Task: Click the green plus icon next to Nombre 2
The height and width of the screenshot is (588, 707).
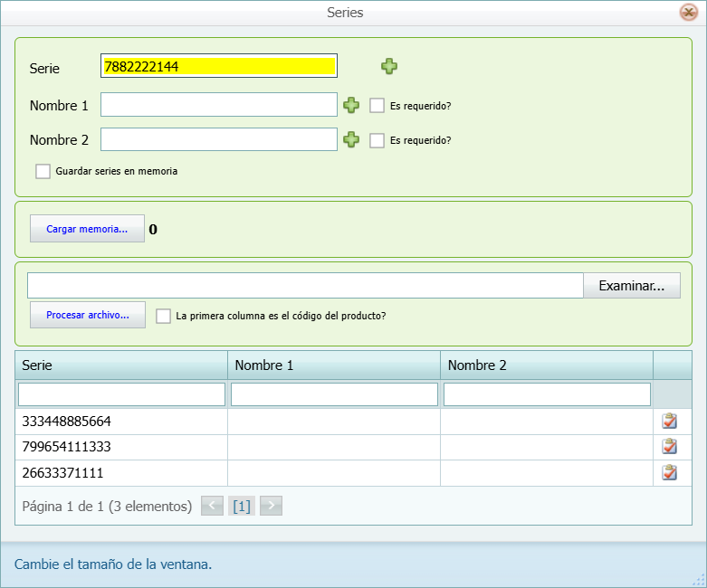Action: point(352,140)
